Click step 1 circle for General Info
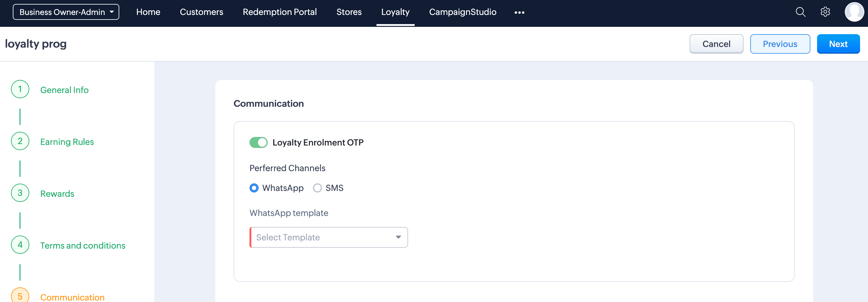 20,89
